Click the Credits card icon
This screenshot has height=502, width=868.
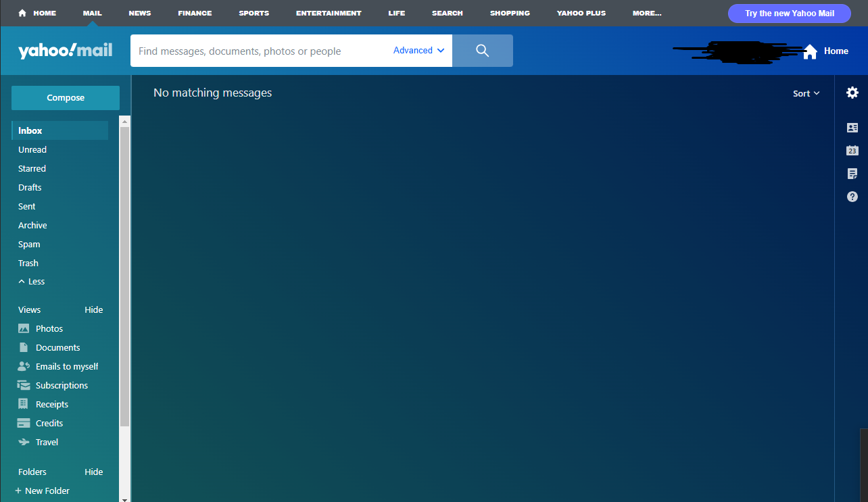[24, 423]
